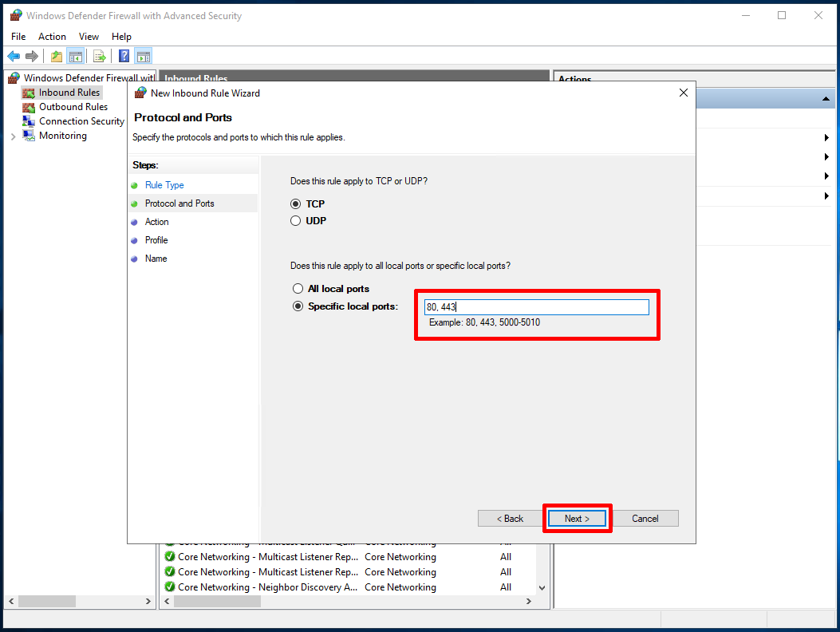Click the rules list scroll left arrow
The width and height of the screenshot is (840, 632).
pos(168,602)
